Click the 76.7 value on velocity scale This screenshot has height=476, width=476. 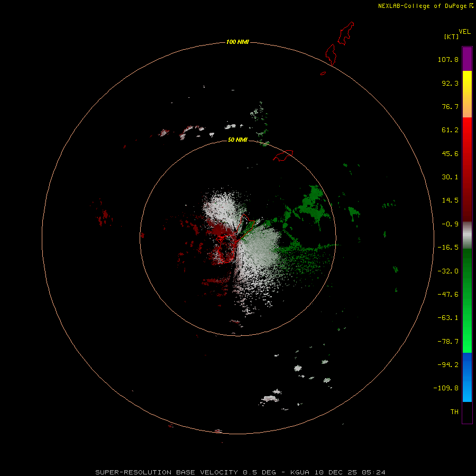(x=450, y=106)
